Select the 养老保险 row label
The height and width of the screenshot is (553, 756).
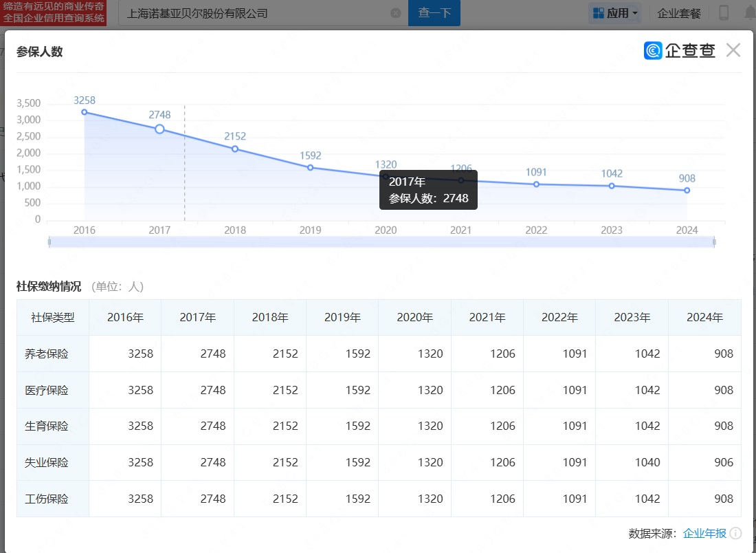tap(46, 354)
